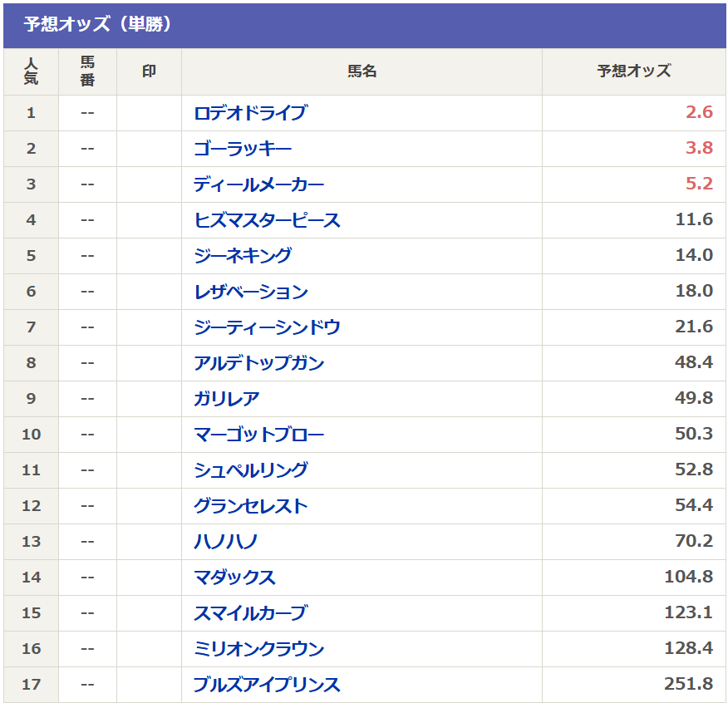Click the 人気 column header

click(x=31, y=71)
